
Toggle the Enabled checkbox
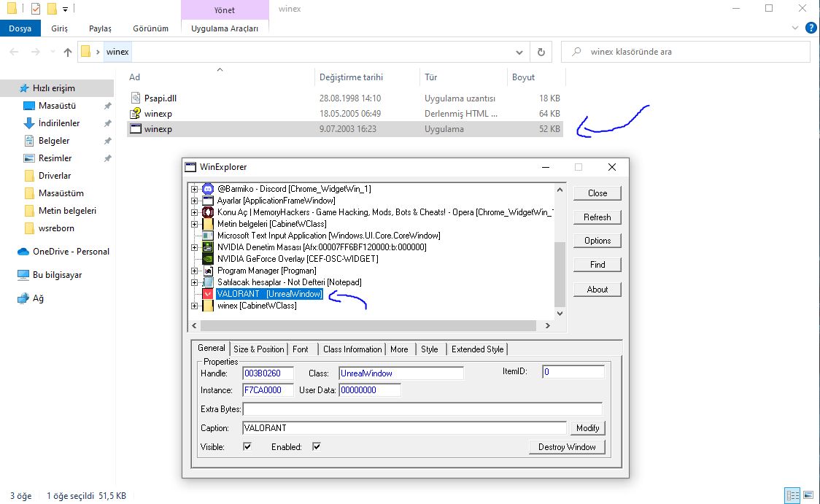pyautogui.click(x=317, y=446)
